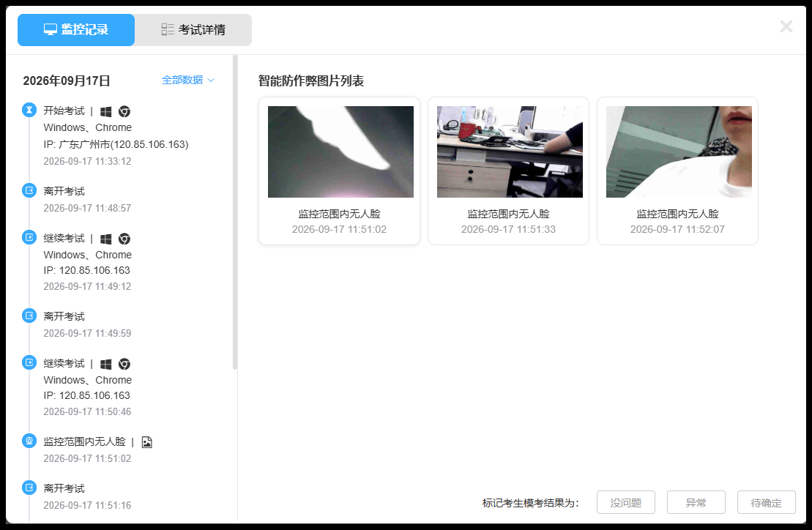
Task: Click 离开考试 label above 11:49:59
Action: pos(64,316)
